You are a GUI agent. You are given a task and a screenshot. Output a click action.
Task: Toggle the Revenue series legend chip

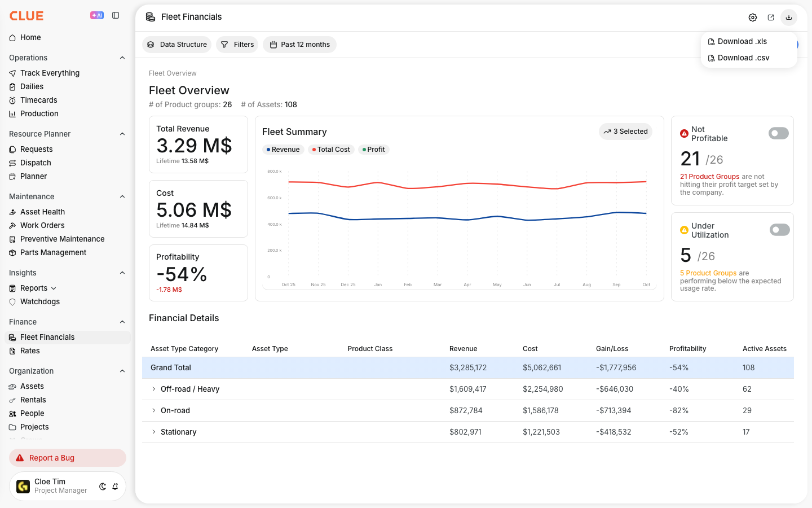click(x=283, y=150)
